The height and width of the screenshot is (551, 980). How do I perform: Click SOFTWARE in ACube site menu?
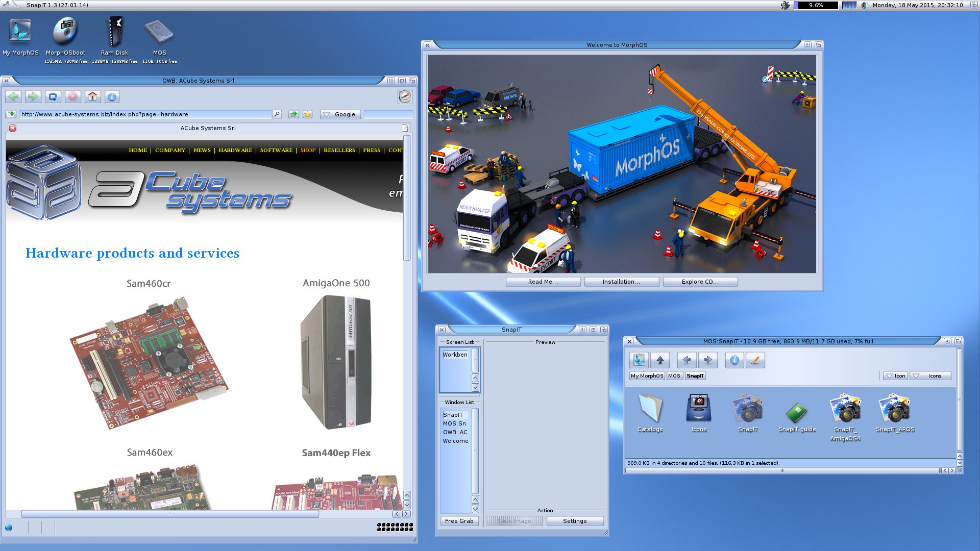[276, 151]
